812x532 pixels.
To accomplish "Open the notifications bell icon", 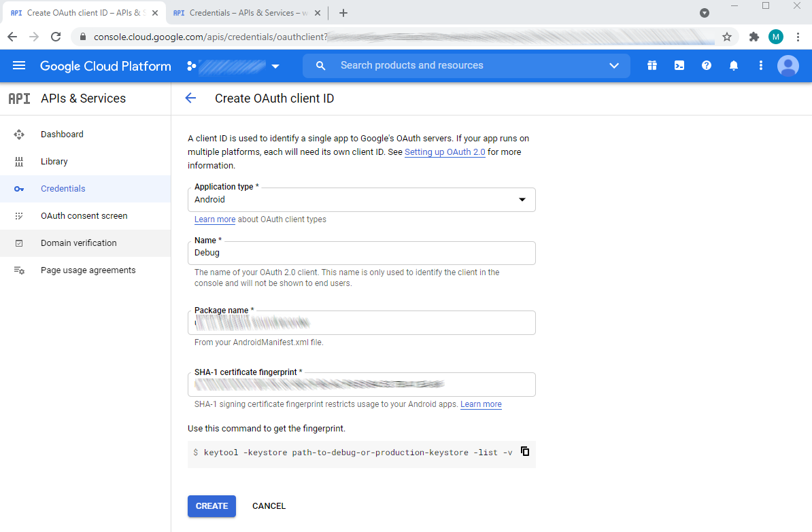I will point(733,65).
